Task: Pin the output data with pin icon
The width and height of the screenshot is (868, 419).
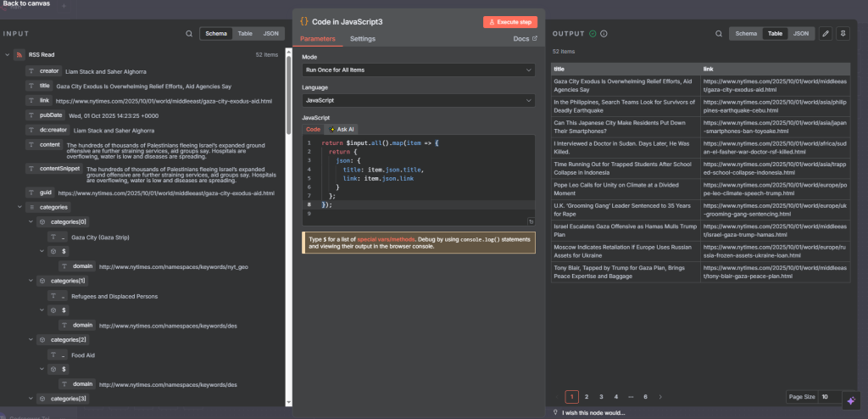Action: click(843, 34)
